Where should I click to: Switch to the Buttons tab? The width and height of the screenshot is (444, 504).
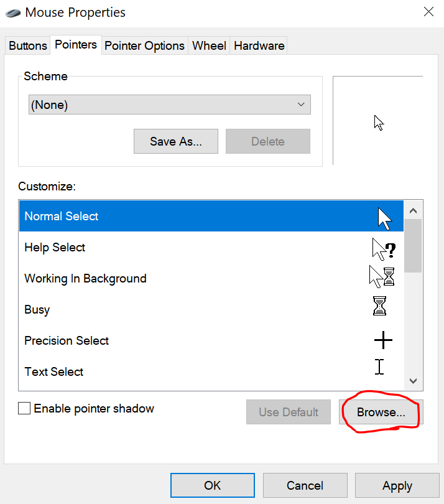tap(28, 46)
